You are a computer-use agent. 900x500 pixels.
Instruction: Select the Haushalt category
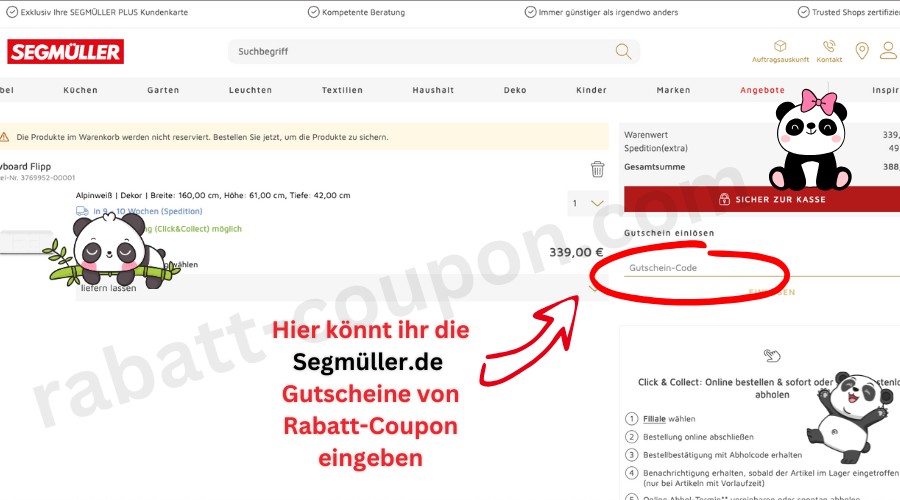point(433,90)
